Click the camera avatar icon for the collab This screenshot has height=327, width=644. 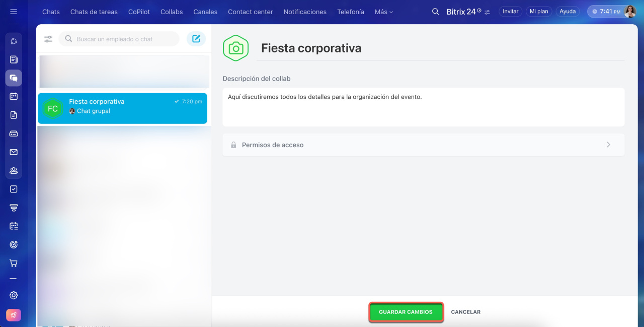pyautogui.click(x=235, y=48)
